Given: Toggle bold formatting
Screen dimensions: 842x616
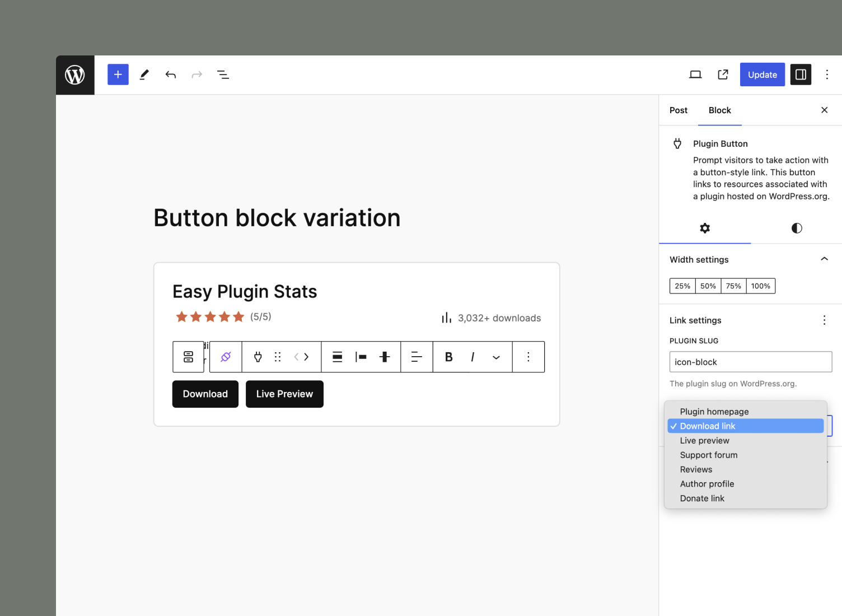Looking at the screenshot, I should click(x=448, y=357).
